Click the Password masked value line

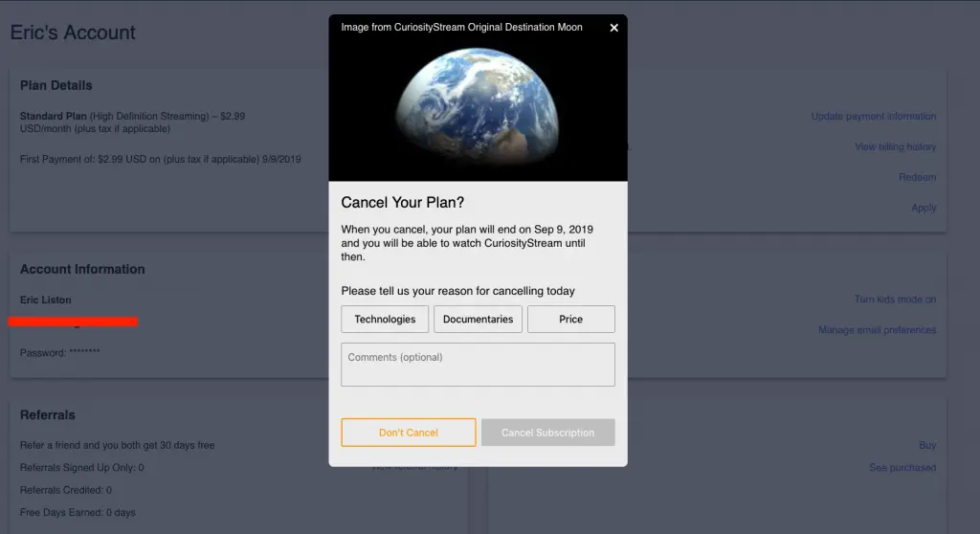point(60,353)
